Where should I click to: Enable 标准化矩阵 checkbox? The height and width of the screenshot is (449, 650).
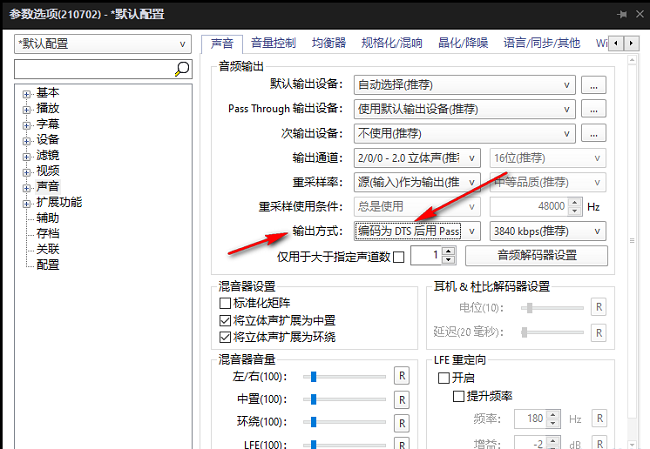tap(225, 303)
